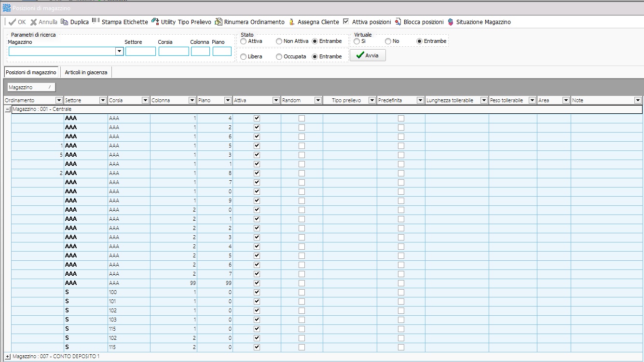Open Lunghezza tollerabile filter dropdown
Screen dimensions: 644x362
[x=484, y=100]
